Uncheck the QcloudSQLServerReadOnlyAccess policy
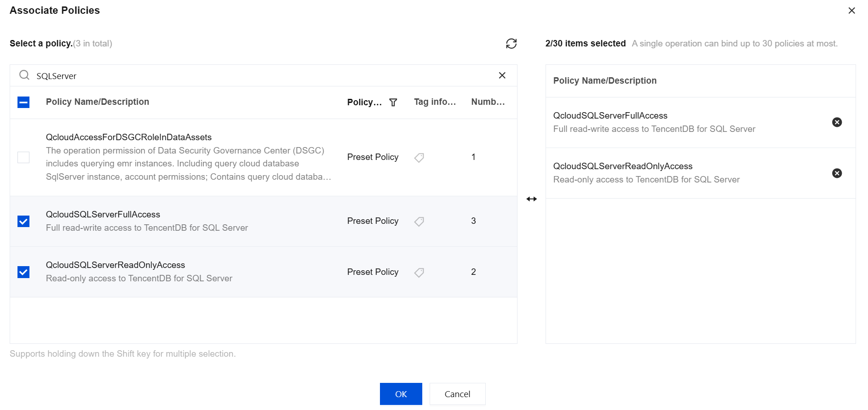The width and height of the screenshot is (868, 410). [23, 272]
